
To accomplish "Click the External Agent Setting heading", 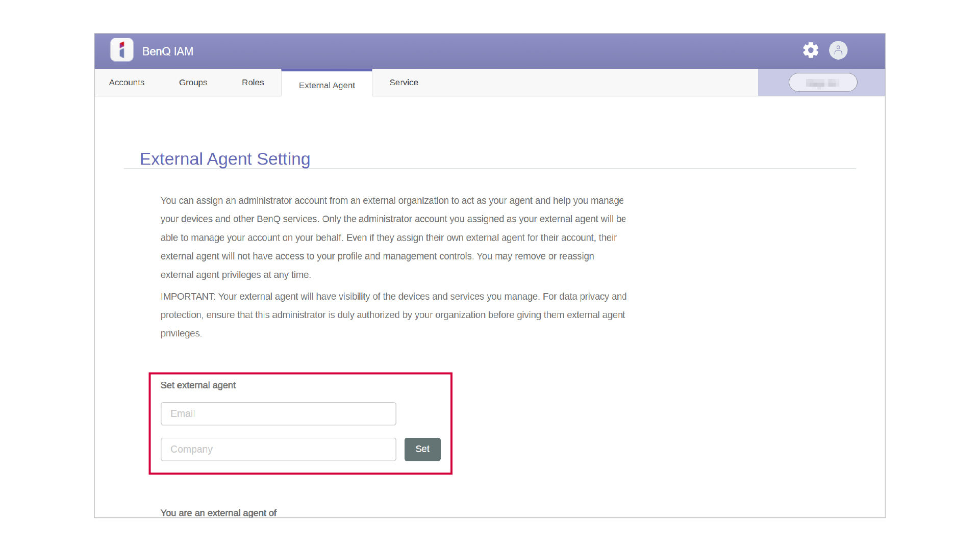I will [x=224, y=159].
